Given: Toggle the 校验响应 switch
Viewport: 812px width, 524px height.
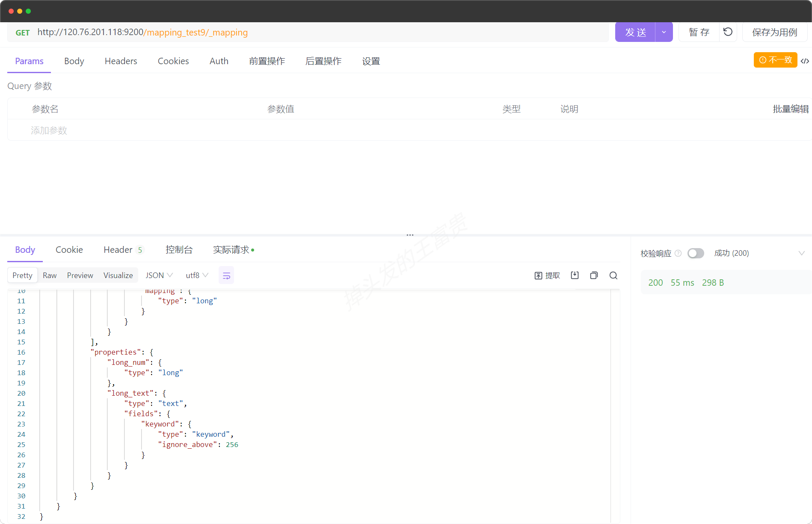Looking at the screenshot, I should [x=696, y=253].
